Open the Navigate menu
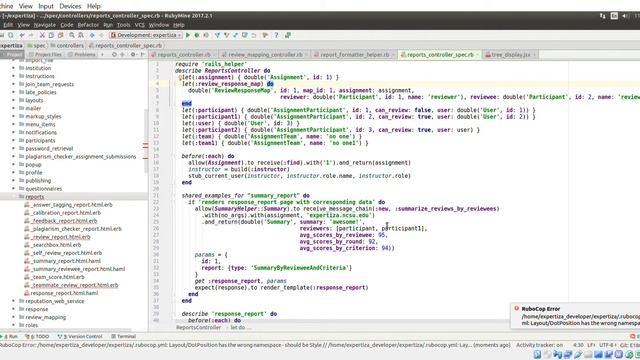This screenshot has width=640, height=360. tap(44, 25)
